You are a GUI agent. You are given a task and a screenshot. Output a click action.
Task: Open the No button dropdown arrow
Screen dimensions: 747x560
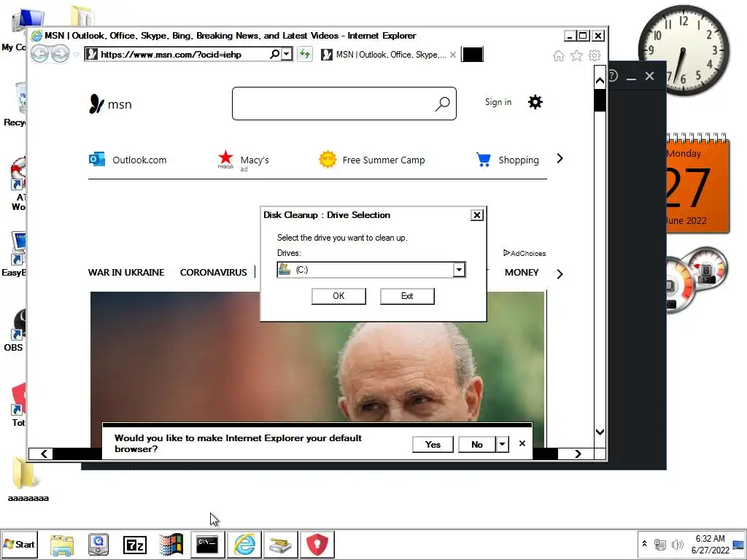502,444
